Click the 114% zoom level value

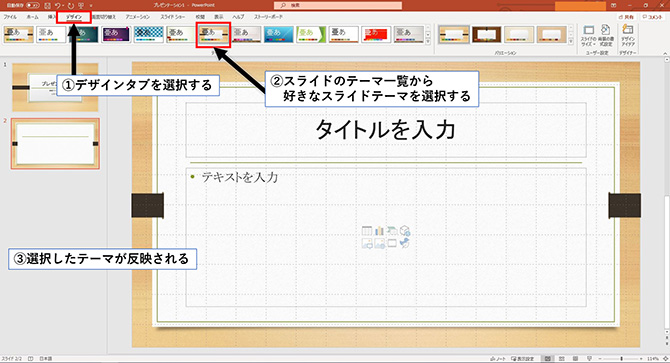pos(652,359)
